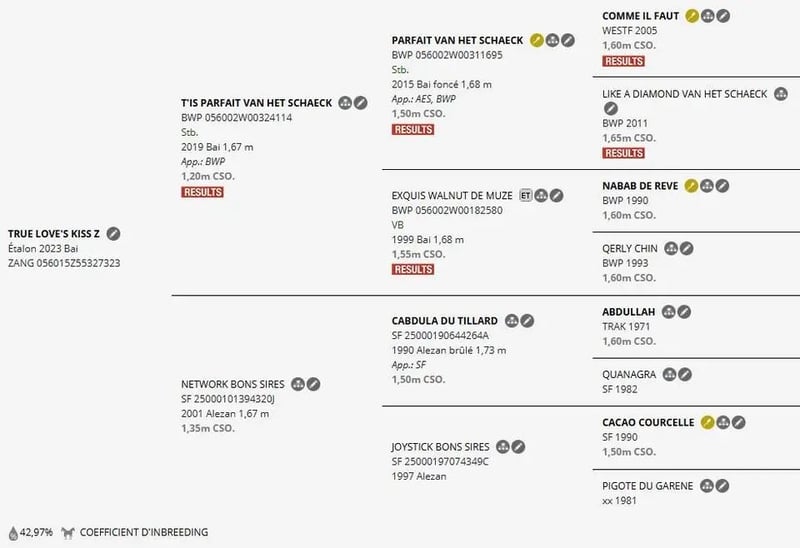The image size is (800, 548).
Task: Click the edit pencil beside True Love's Kiss Z
Action: (114, 234)
